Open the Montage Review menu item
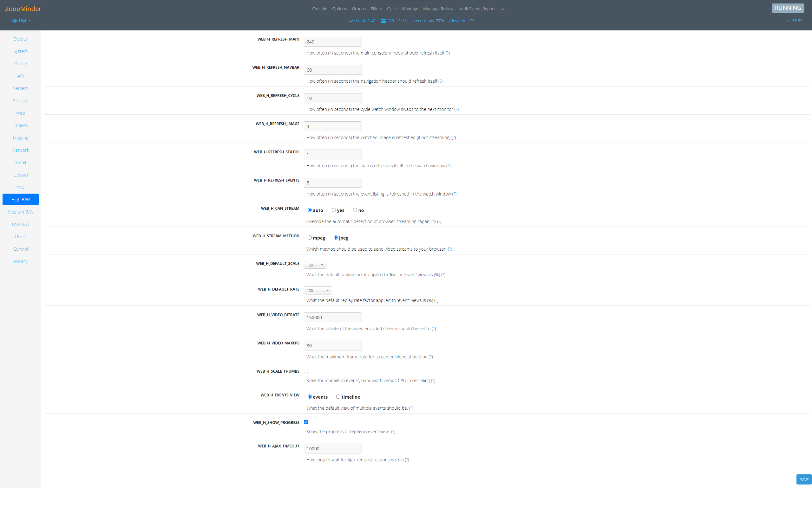Screen dimensions: 812x507 [x=438, y=9]
